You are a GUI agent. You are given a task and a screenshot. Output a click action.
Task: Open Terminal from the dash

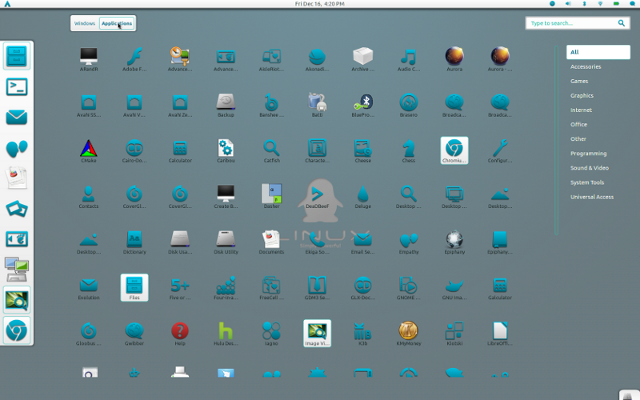point(17,87)
